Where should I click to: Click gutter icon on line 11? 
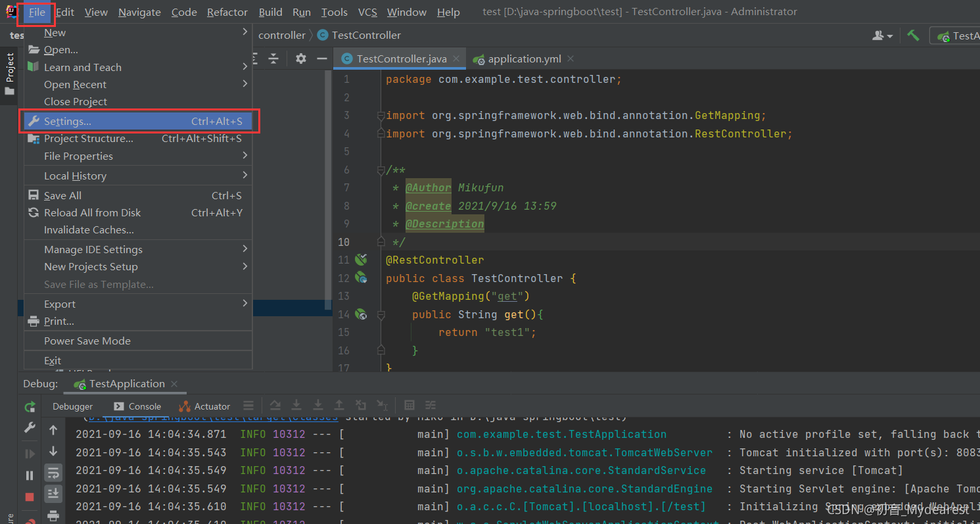pyautogui.click(x=361, y=260)
